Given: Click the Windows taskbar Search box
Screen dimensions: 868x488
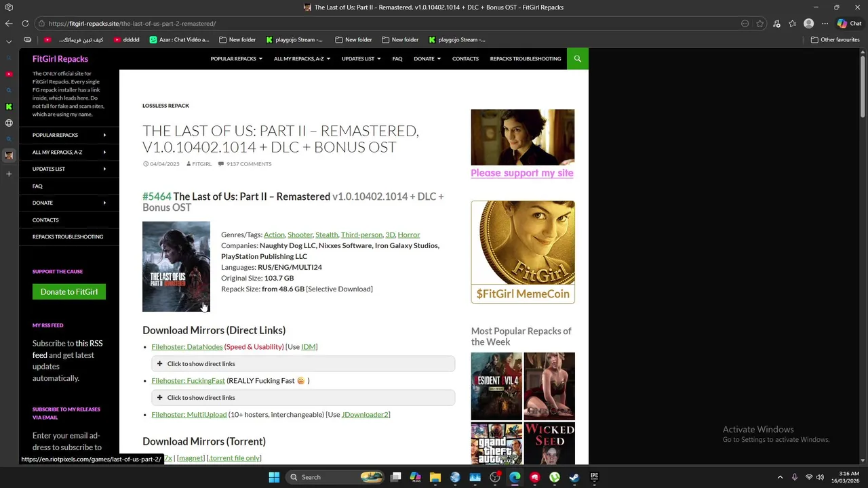Looking at the screenshot, I should click(335, 477).
